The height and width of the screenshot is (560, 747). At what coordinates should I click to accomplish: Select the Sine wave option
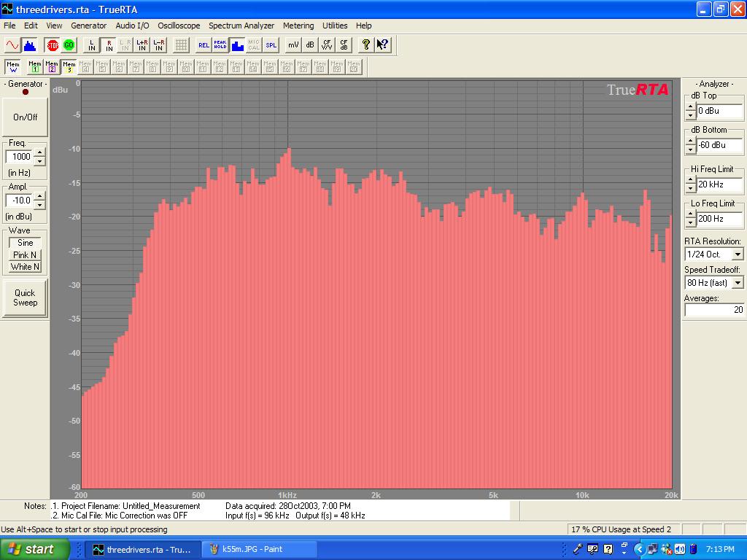25,243
